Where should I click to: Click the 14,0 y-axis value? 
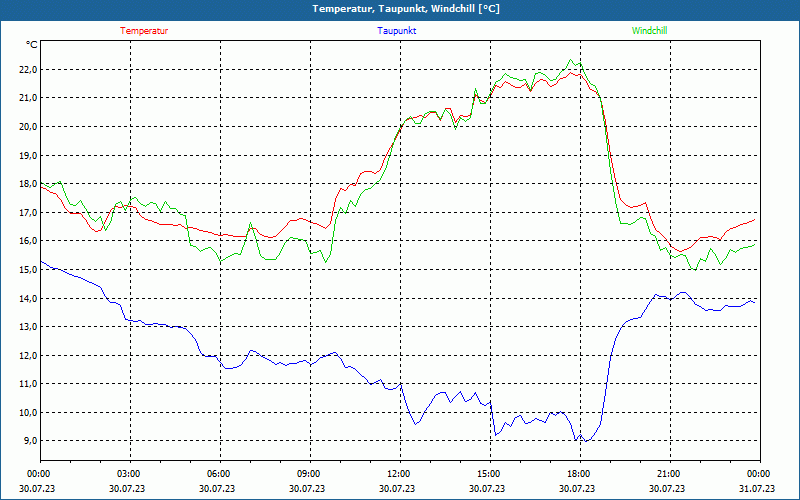(28, 298)
